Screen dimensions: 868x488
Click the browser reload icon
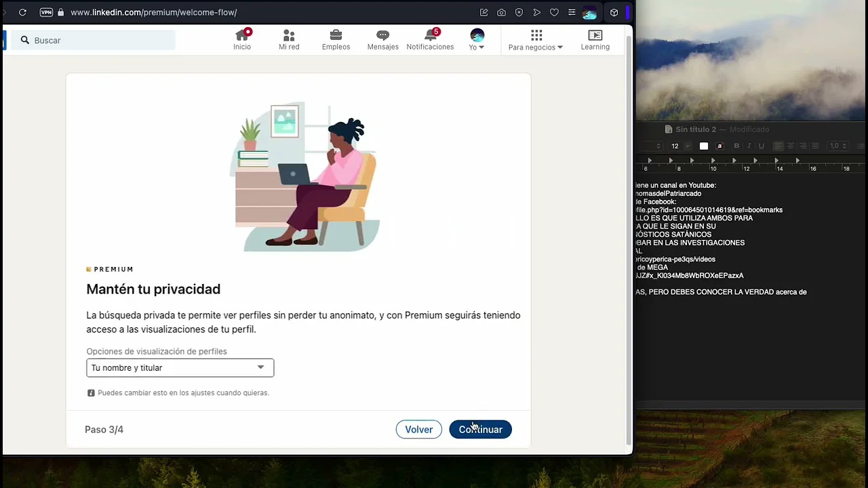22,12
